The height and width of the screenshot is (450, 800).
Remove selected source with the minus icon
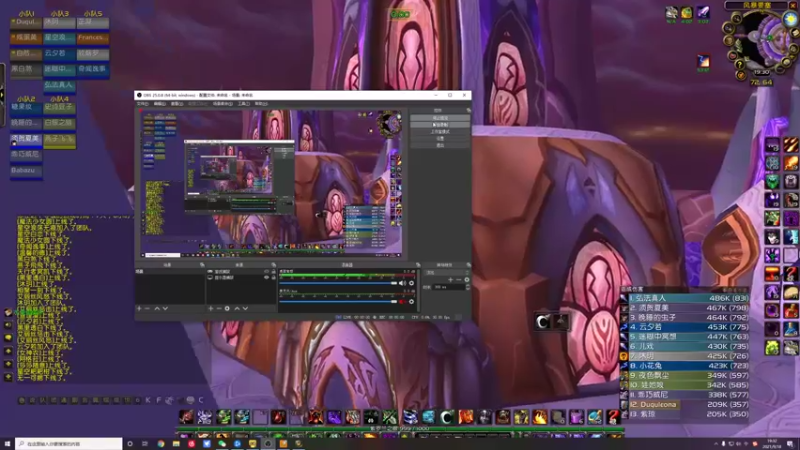coord(219,308)
